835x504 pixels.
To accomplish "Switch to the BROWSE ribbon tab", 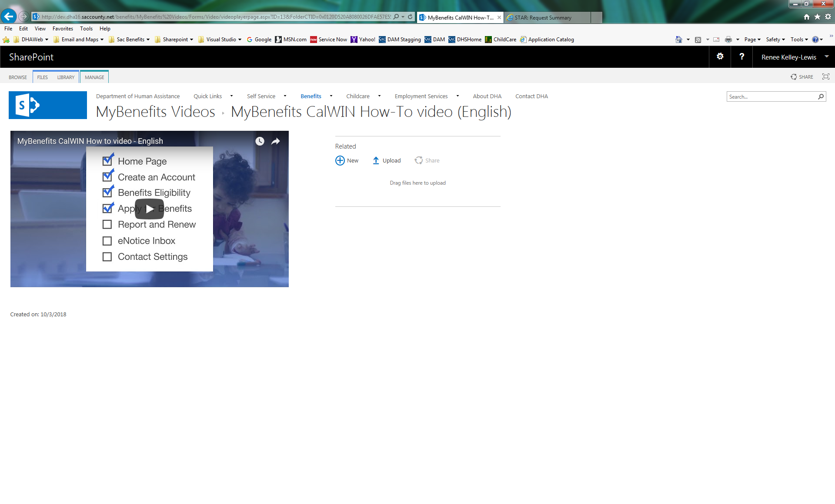I will 18,77.
